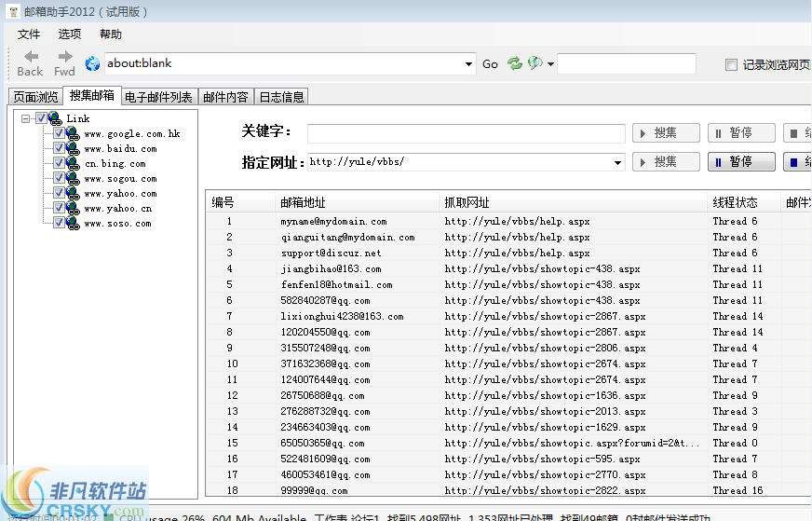This screenshot has height=521, width=812.
Task: Select row qianguitang@mydomain.com
Action: pos(507,238)
